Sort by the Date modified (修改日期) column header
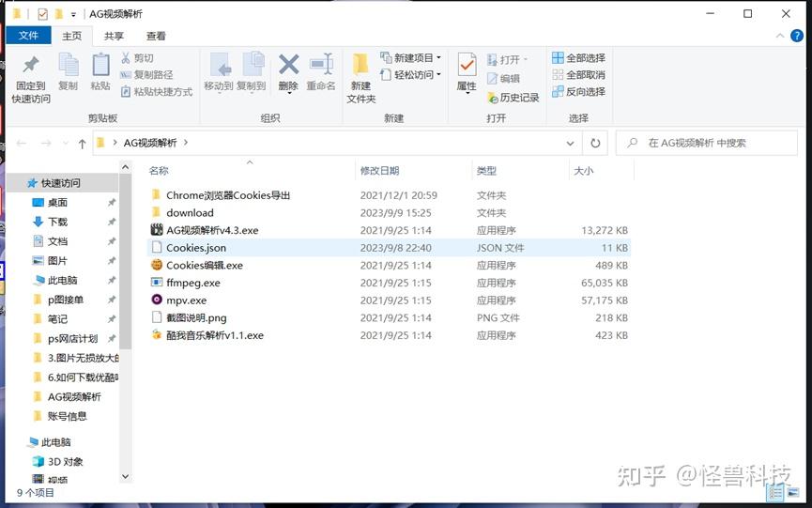 [x=379, y=171]
